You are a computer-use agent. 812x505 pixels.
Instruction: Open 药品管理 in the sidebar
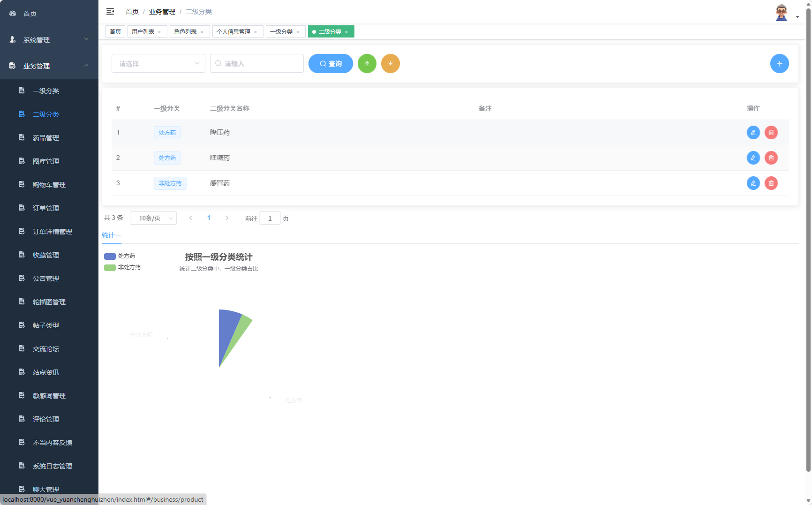coord(46,137)
